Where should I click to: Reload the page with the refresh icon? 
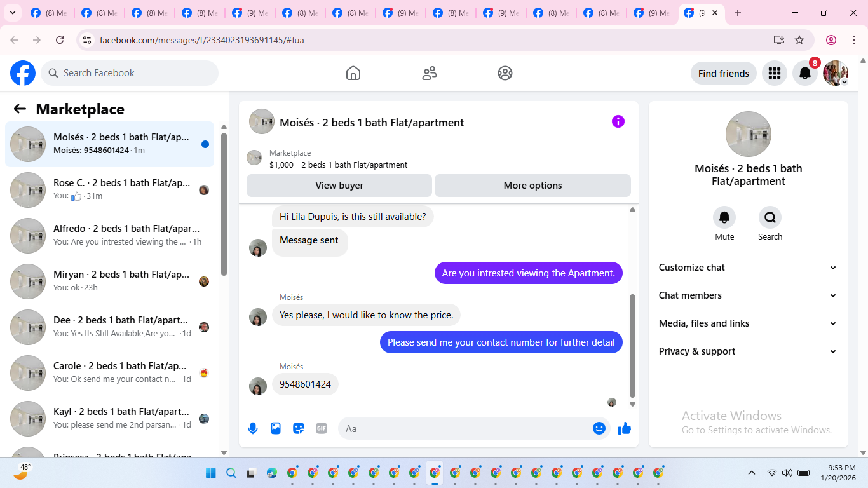coord(60,40)
